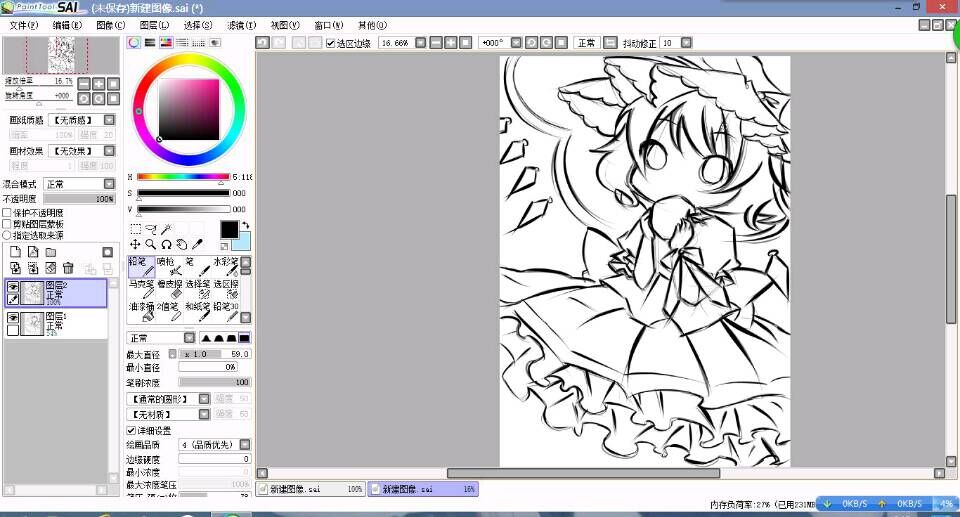Swap foreground and background colors
This screenshot has width=960, height=517.
click(245, 225)
